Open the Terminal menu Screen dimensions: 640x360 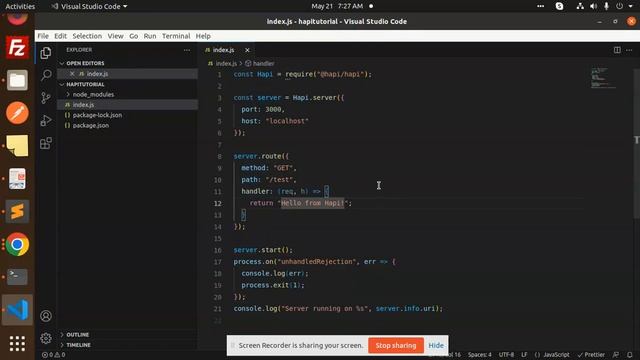(x=176, y=36)
